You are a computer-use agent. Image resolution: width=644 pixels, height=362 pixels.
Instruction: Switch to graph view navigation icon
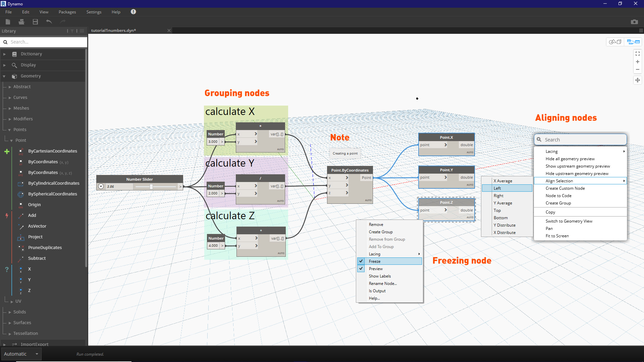[x=633, y=42]
